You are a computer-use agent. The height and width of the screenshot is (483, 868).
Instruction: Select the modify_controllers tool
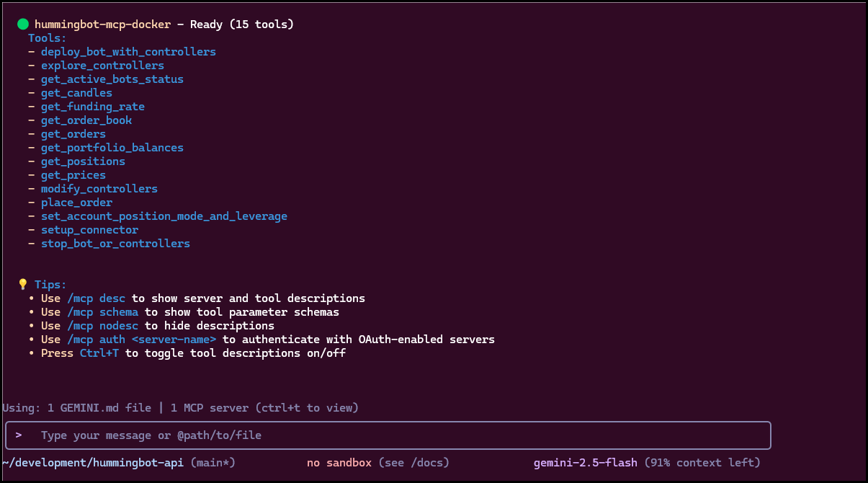[99, 188]
